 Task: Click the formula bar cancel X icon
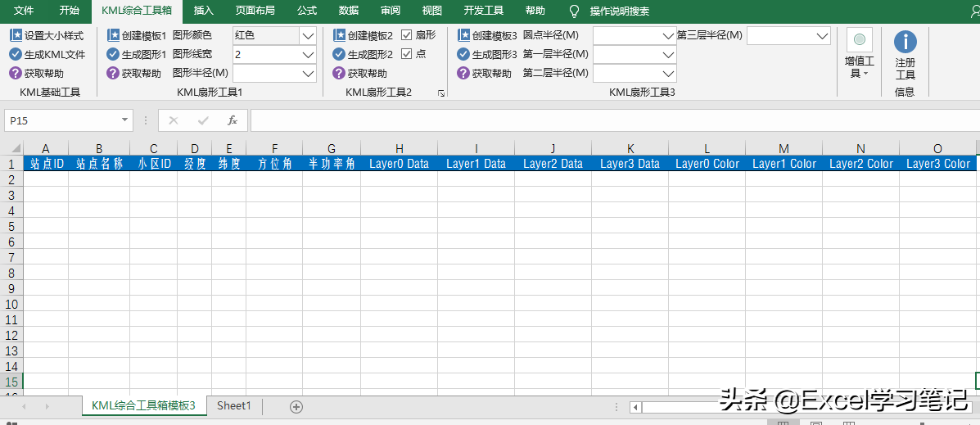point(174,120)
